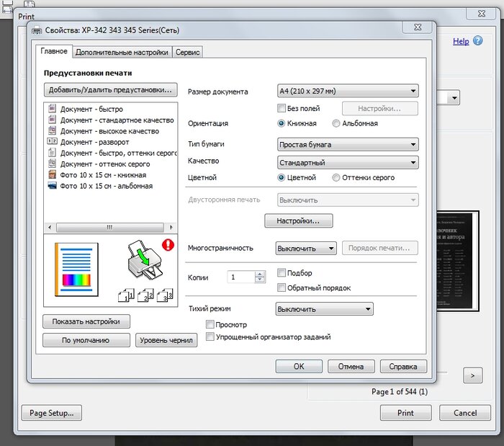
Task: Open the 'Сервис' tab
Action: 188,52
